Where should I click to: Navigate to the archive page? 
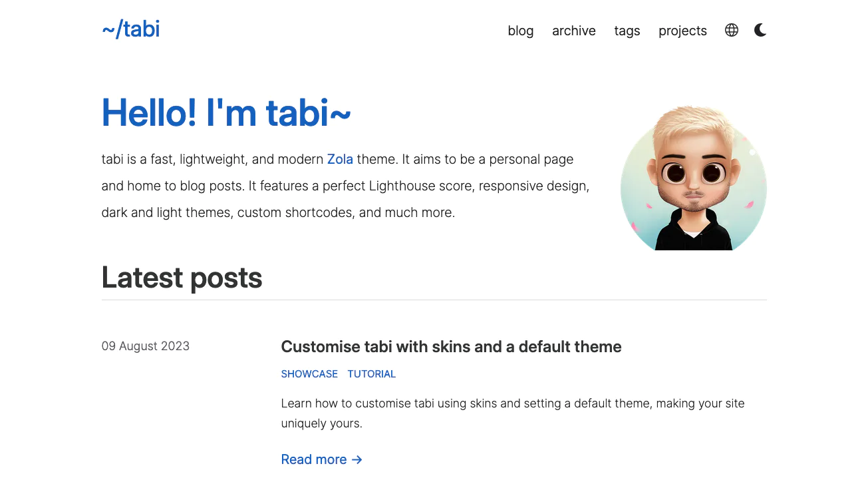tap(573, 31)
